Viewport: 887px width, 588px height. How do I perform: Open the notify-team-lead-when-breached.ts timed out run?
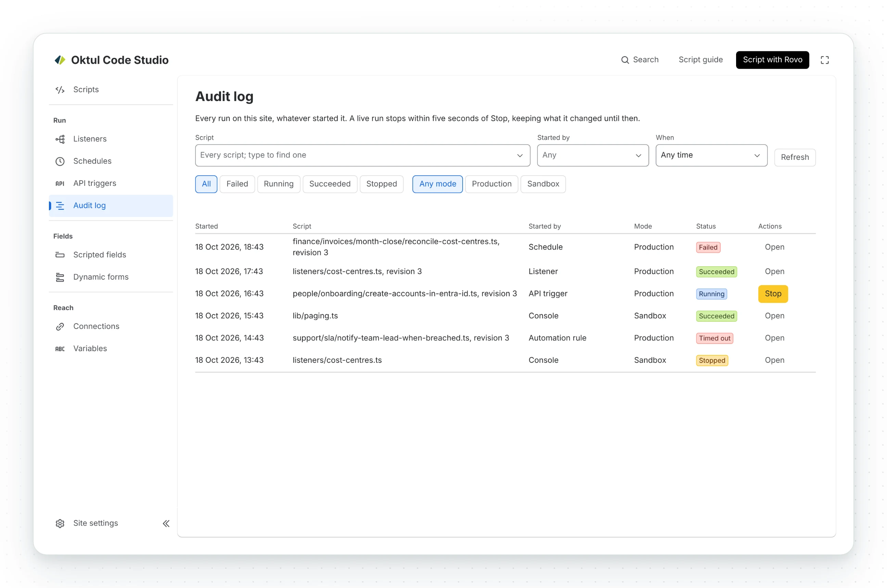click(774, 338)
